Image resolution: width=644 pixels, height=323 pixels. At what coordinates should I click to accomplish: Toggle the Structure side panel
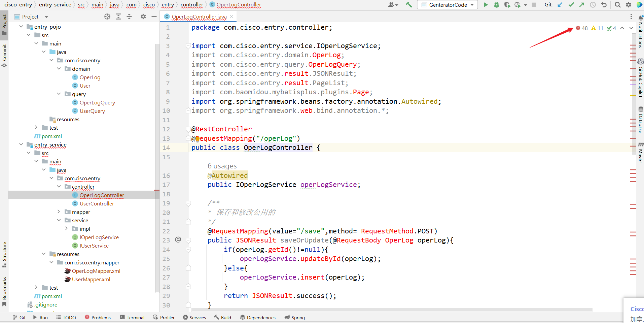point(4,255)
